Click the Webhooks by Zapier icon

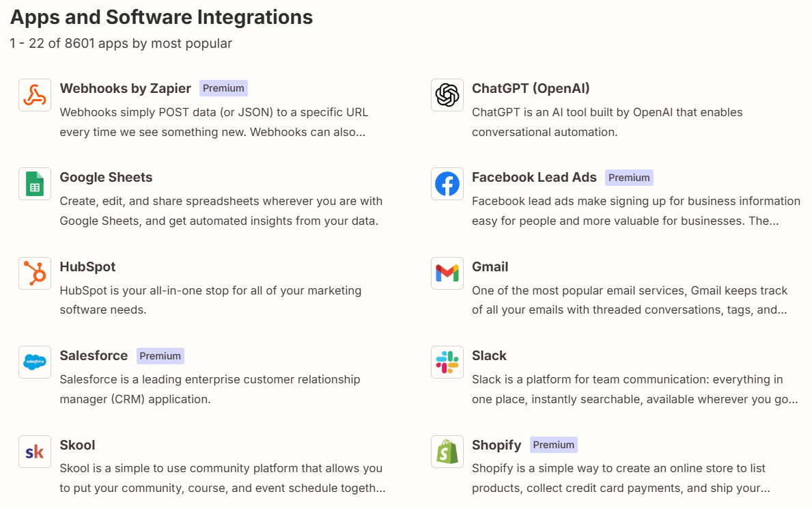34,94
